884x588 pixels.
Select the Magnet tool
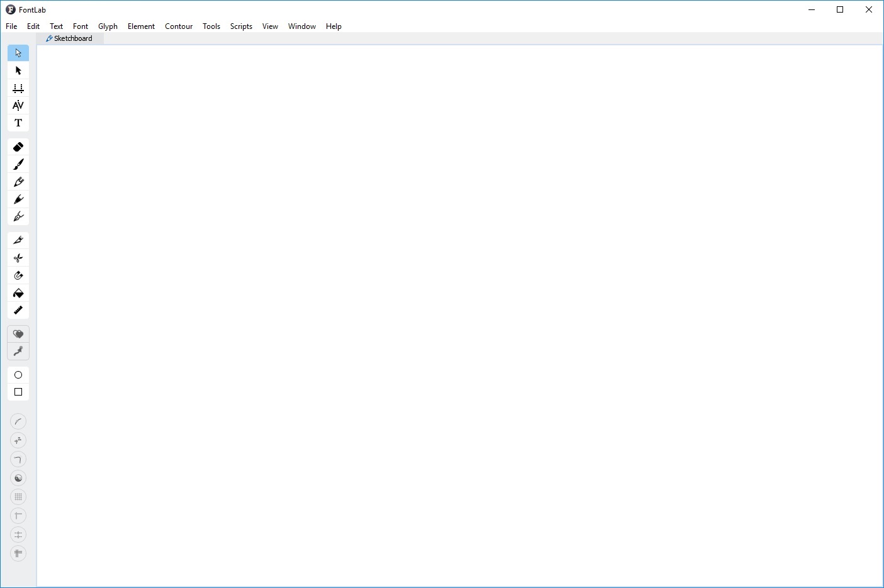[x=18, y=276]
